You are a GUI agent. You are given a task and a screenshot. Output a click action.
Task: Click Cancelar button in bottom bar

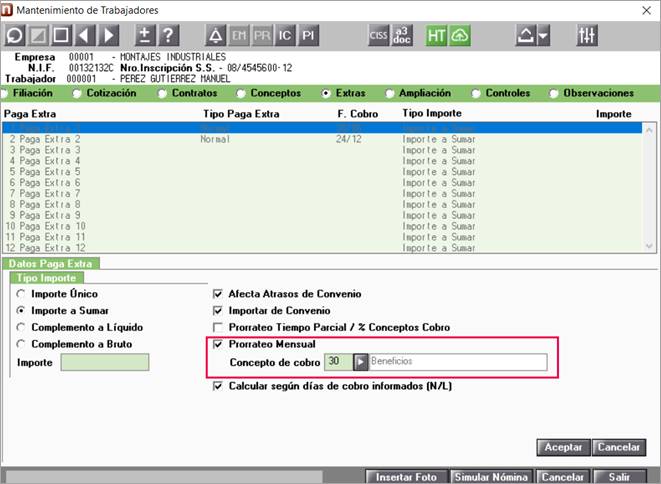(x=563, y=477)
